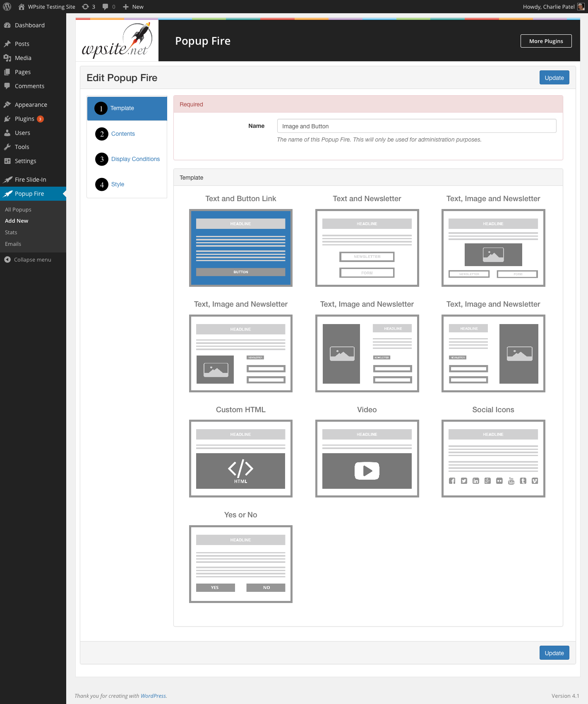588x704 pixels.
Task: Click the Tools wrench icon
Action: 7,147
